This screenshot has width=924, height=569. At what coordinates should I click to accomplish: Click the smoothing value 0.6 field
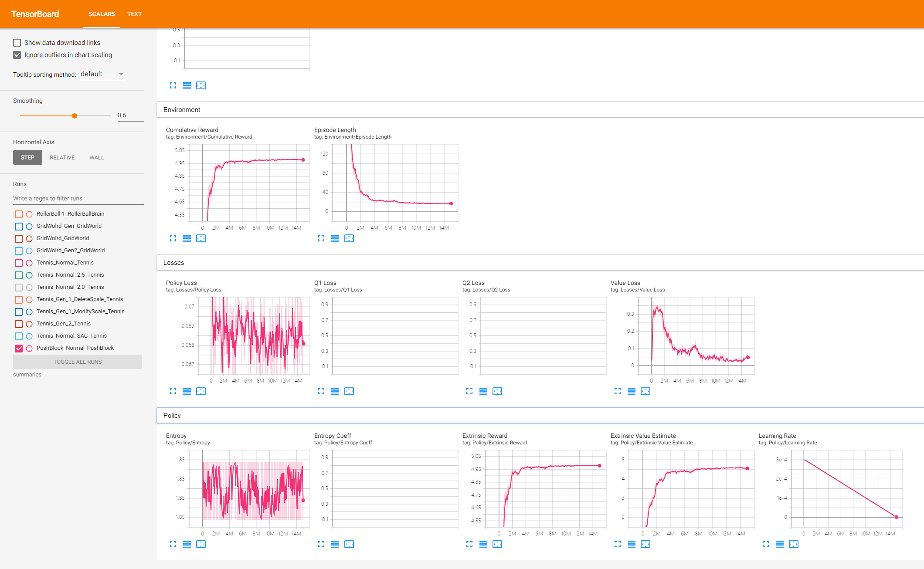pyautogui.click(x=130, y=115)
